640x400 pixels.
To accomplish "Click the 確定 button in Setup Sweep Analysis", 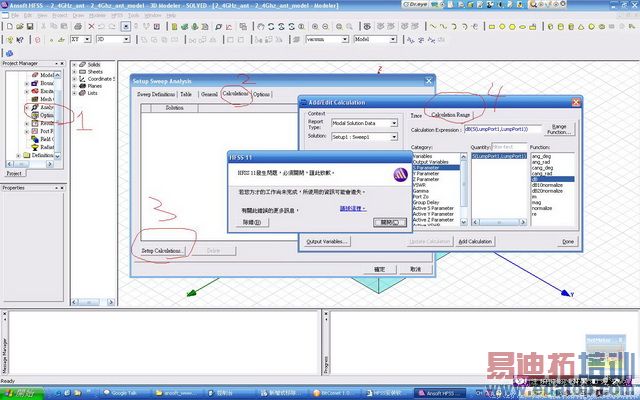I will tap(380, 269).
